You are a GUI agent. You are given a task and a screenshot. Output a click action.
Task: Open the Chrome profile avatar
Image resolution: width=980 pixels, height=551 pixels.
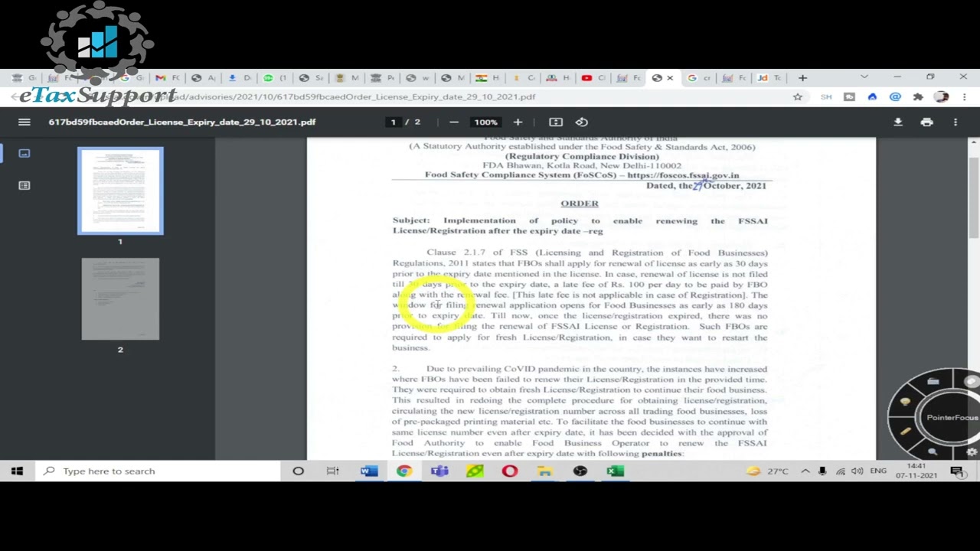coord(942,96)
